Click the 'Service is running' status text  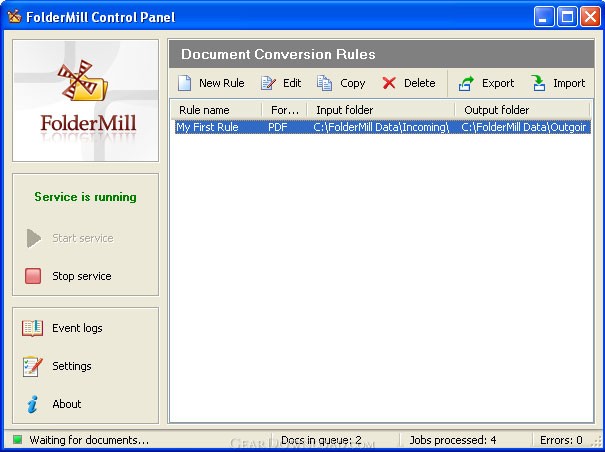click(x=85, y=197)
